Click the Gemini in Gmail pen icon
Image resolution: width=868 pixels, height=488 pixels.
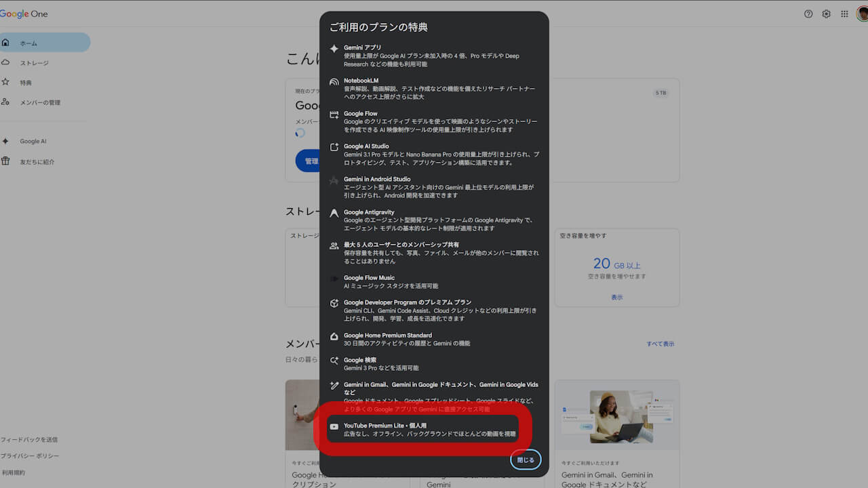[x=334, y=386]
